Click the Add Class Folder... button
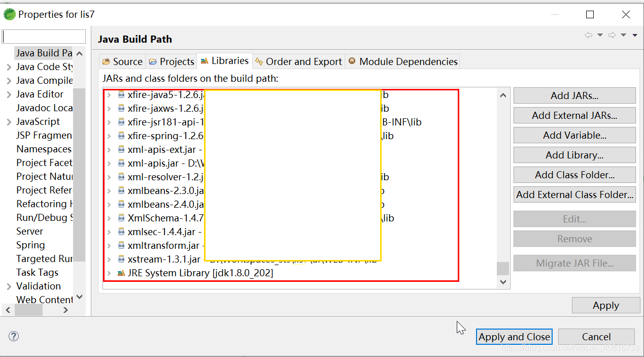The width and height of the screenshot is (644, 357). 574,175
